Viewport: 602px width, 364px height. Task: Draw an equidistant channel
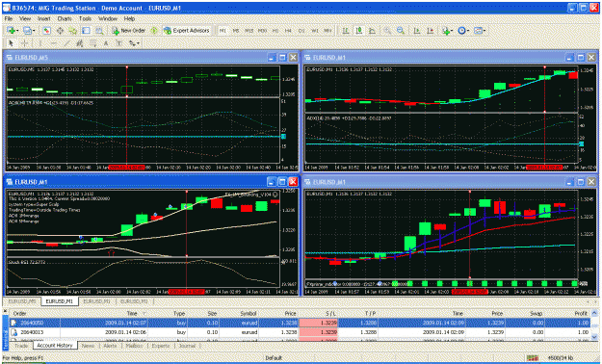pos(80,43)
